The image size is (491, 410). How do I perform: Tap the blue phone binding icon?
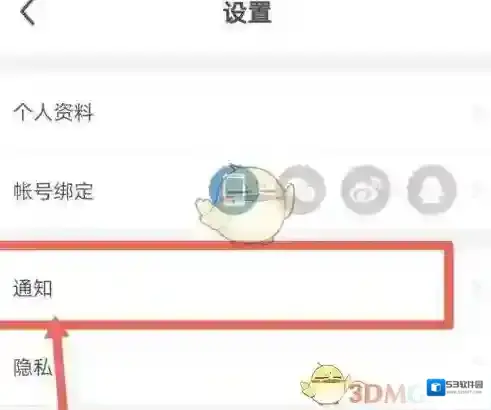click(x=233, y=190)
